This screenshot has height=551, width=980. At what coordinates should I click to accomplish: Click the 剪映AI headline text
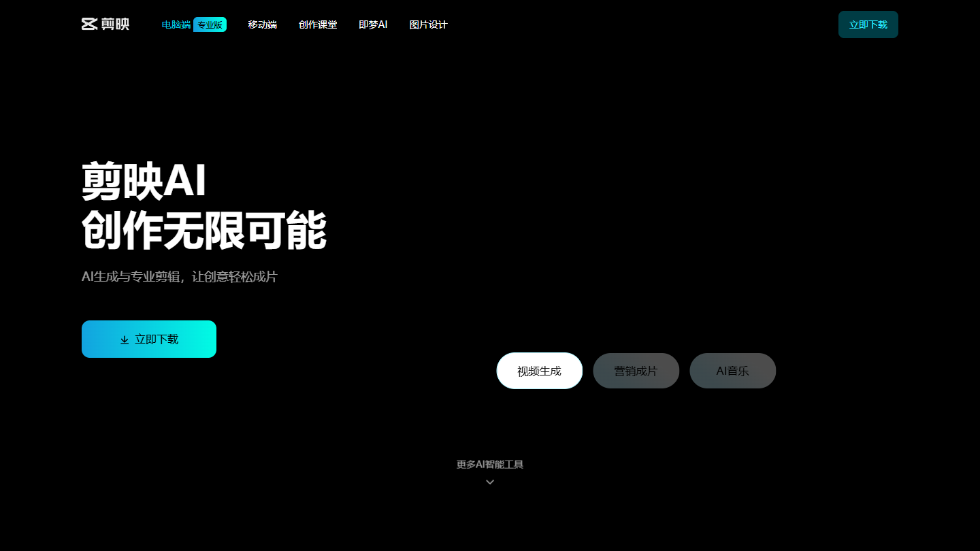[144, 182]
